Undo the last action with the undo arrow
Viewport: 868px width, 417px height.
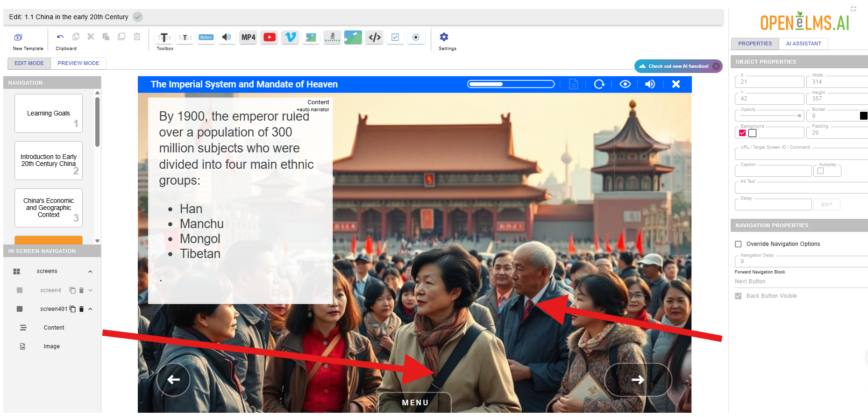(60, 37)
